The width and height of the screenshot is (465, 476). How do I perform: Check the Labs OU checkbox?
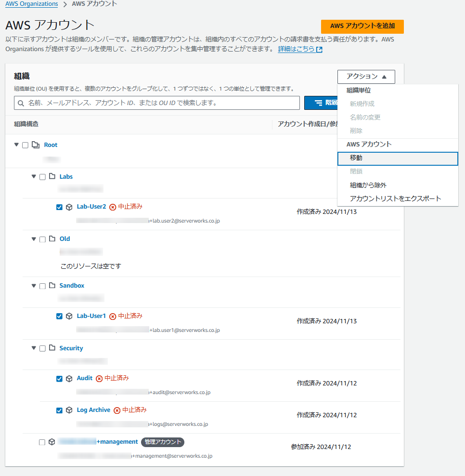tap(42, 177)
